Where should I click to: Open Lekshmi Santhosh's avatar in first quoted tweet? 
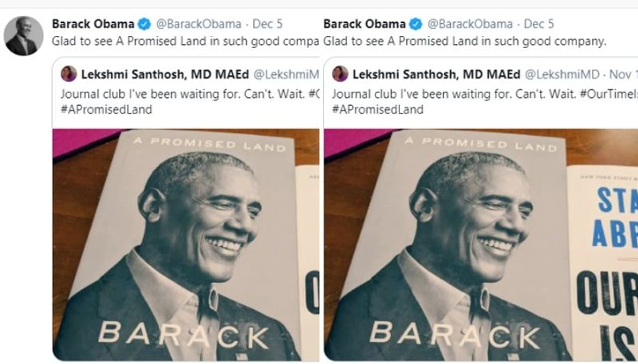(x=69, y=74)
